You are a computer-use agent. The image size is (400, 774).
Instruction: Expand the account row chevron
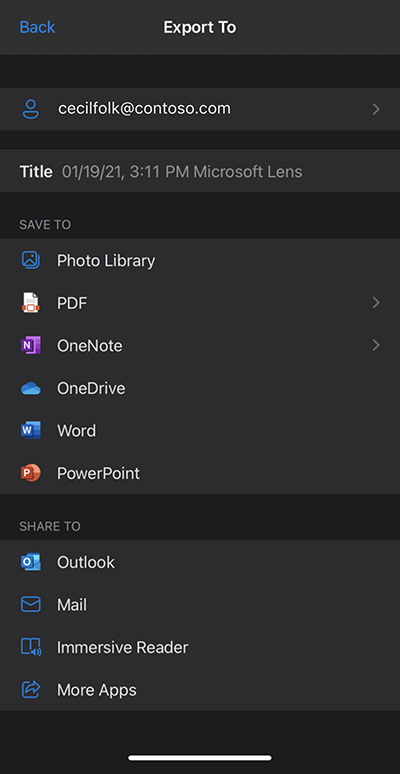(376, 109)
